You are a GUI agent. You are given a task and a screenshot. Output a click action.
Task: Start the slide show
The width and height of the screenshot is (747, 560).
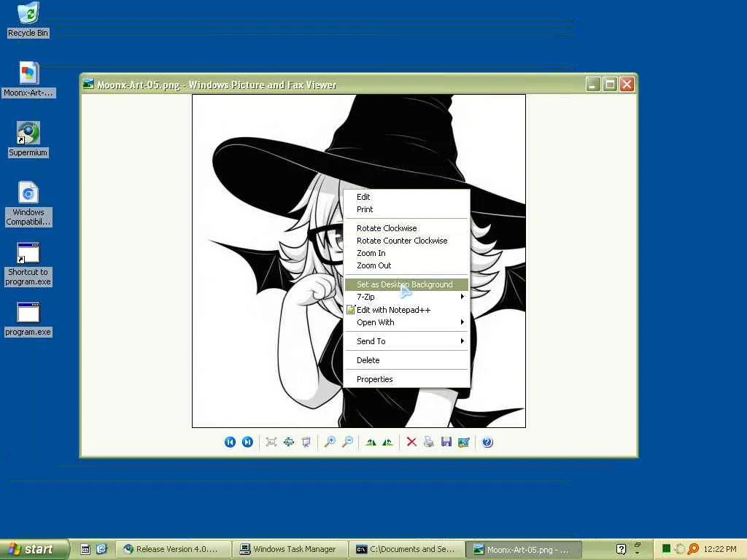(x=306, y=443)
